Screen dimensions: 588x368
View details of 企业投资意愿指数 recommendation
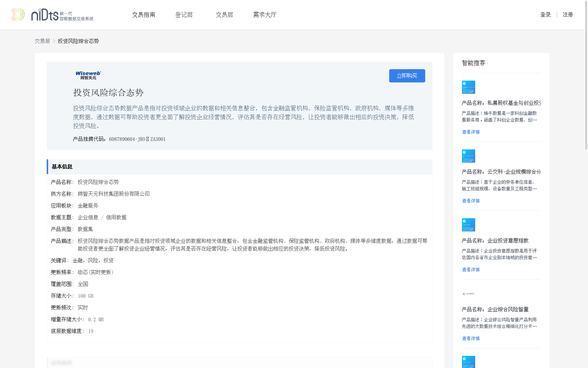pos(471,270)
